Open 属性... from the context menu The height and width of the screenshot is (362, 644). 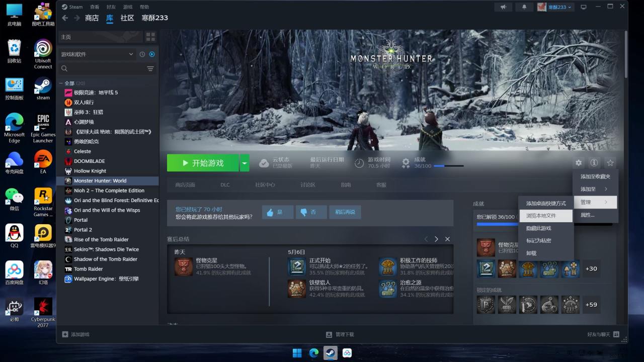click(595, 215)
